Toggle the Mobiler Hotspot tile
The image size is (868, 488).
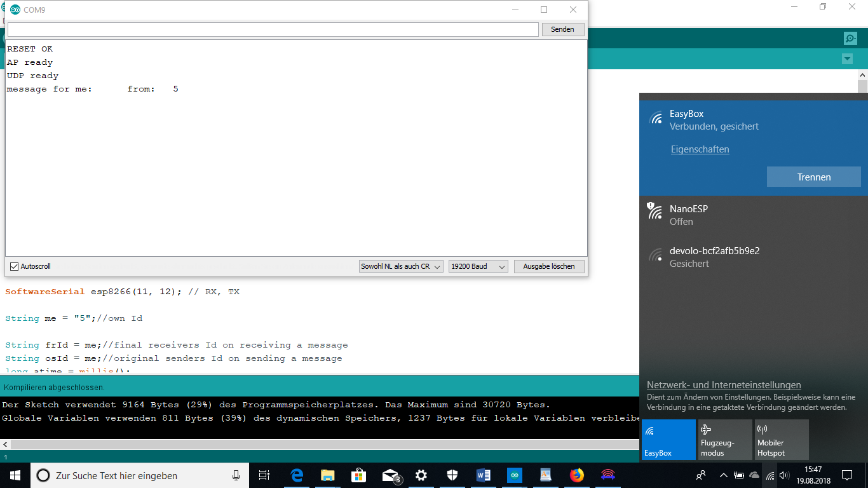[782, 439]
